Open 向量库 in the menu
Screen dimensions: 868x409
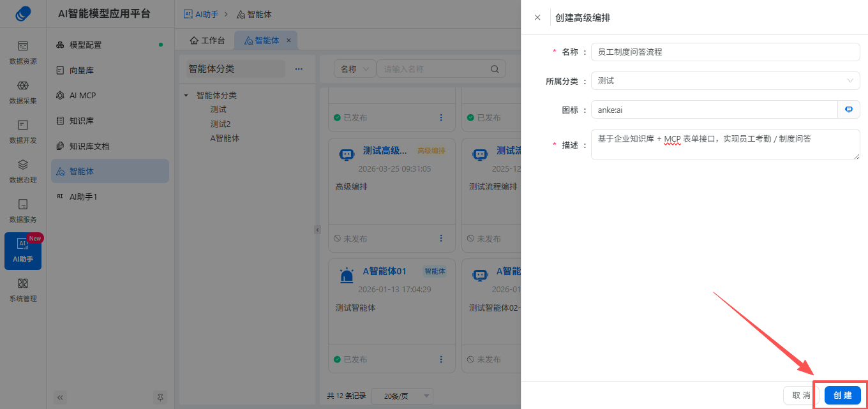pyautogui.click(x=110, y=70)
